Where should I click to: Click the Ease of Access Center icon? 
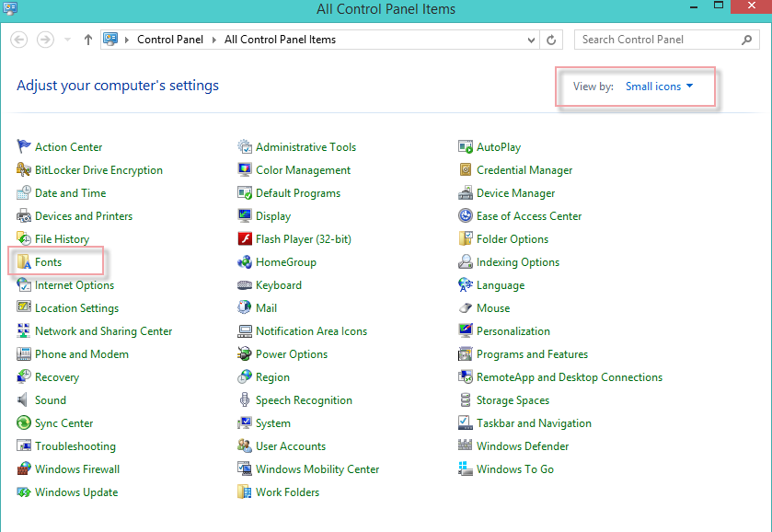click(x=466, y=215)
